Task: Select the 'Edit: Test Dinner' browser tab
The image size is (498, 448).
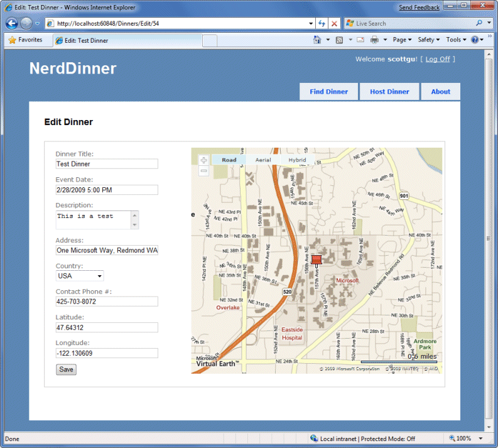Action: [x=127, y=41]
